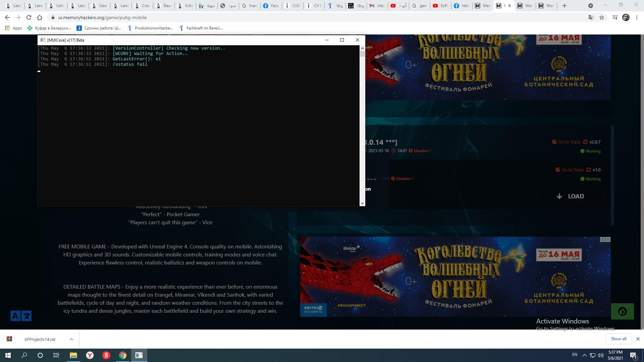The height and width of the screenshot is (362, 644).
Task: Open the Chrome profile avatar
Action: [626, 17]
